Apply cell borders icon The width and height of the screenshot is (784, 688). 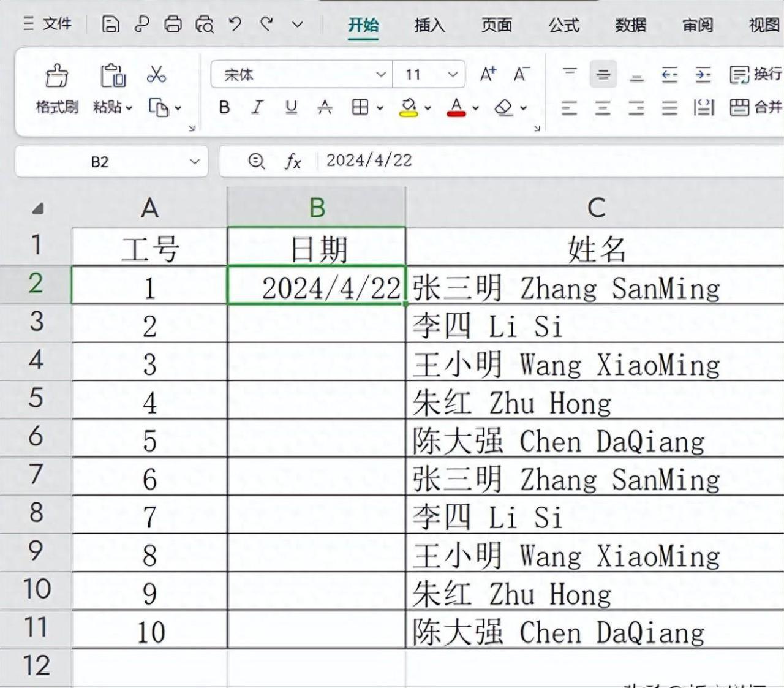360,107
